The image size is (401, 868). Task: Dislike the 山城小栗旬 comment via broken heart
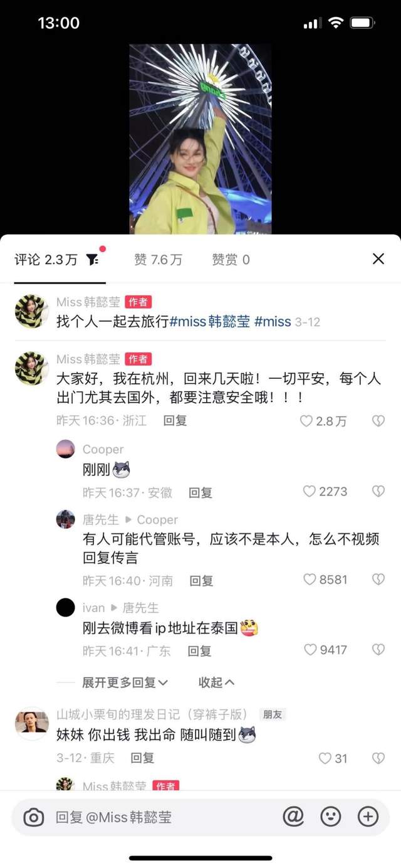click(x=378, y=758)
